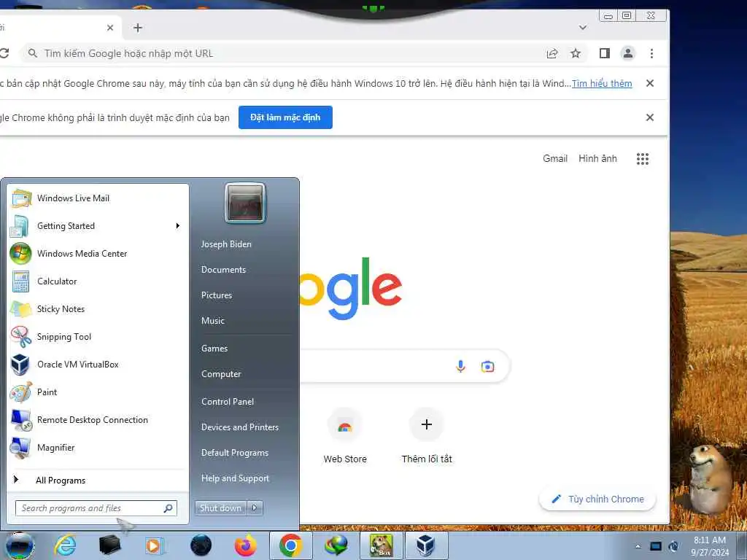Image resolution: width=747 pixels, height=560 pixels.
Task: Reload the page in Chrome
Action: point(5,53)
